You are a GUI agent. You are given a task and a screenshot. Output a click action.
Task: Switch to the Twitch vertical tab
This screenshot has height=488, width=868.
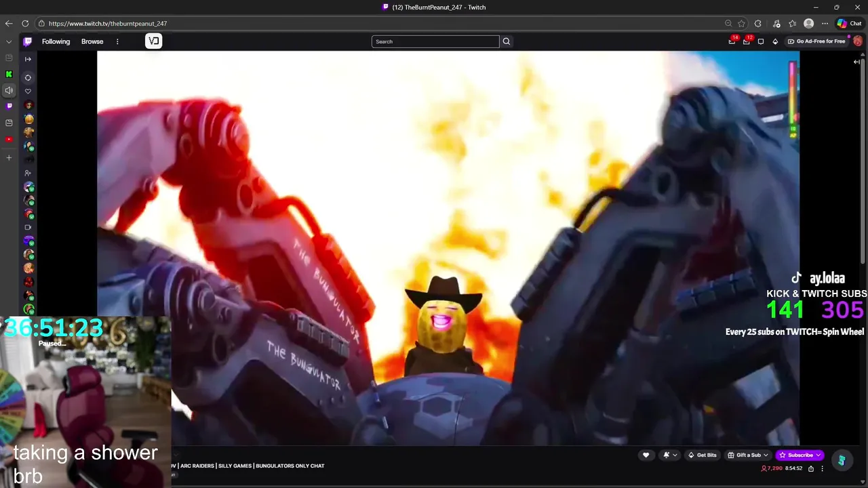pyautogui.click(x=9, y=106)
